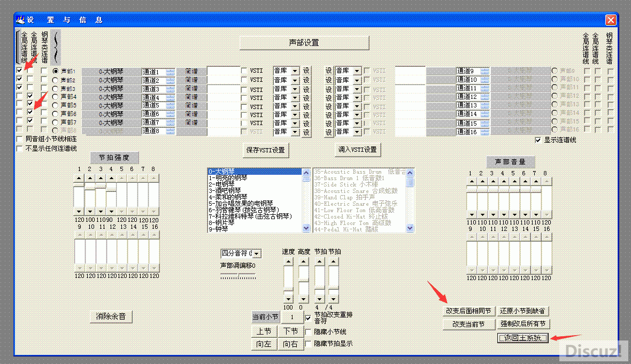Click the 节拍强度 slider track for column 1
The height and width of the screenshot is (364, 631).
pyautogui.click(x=79, y=195)
